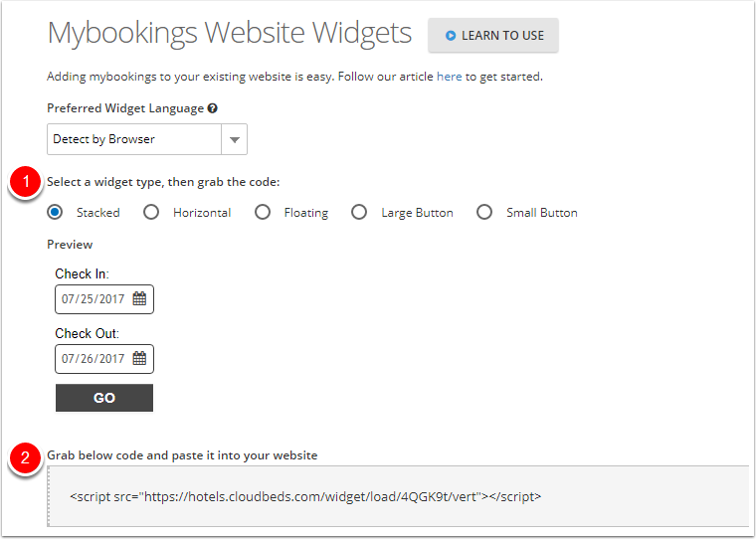
Task: Click the 'Check In:' label
Action: pos(82,273)
